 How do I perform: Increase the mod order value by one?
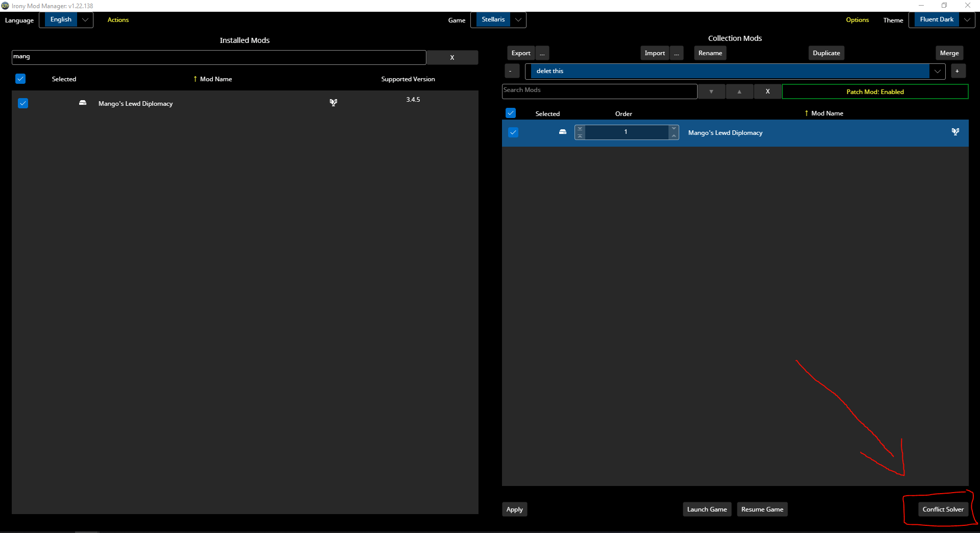pyautogui.click(x=674, y=129)
